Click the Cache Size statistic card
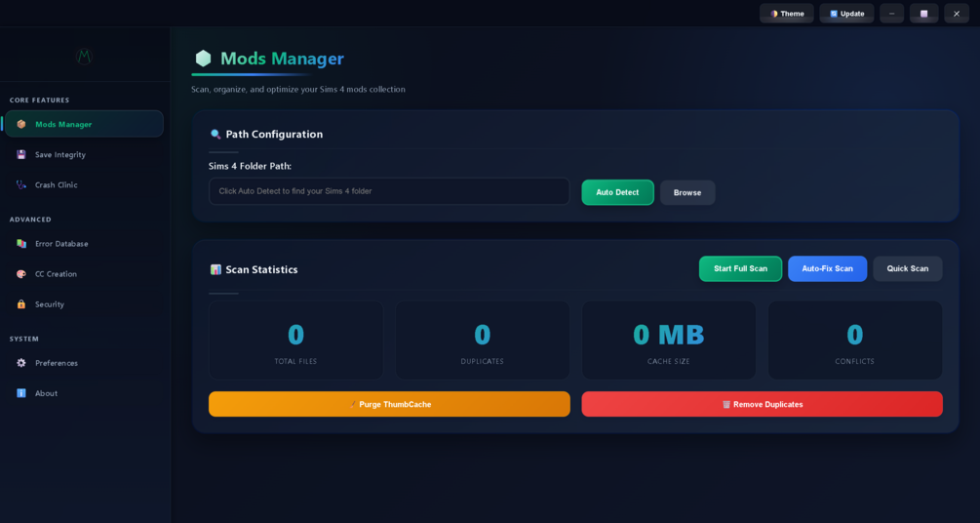This screenshot has width=980, height=523. click(669, 340)
